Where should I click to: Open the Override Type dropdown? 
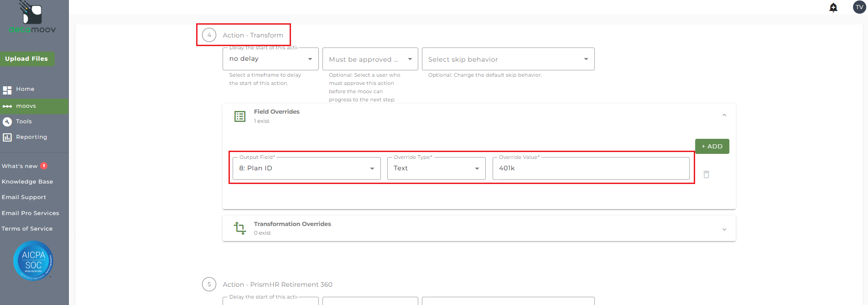pos(436,168)
